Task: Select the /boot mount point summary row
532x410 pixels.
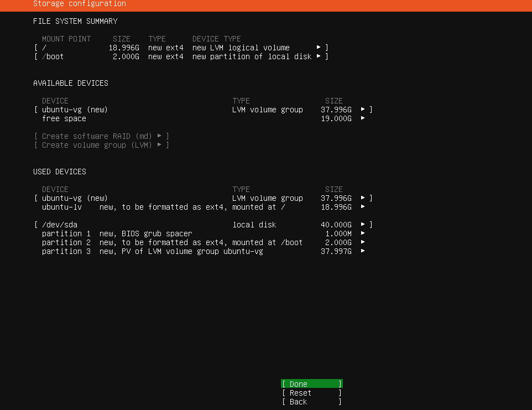Action: (x=181, y=56)
